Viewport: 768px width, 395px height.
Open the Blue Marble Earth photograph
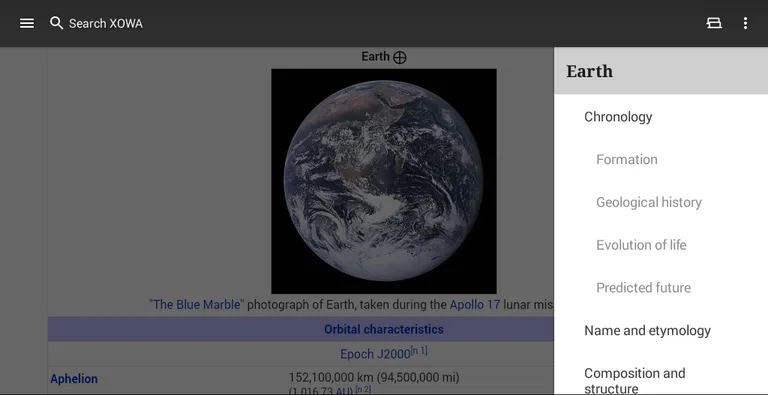(384, 181)
